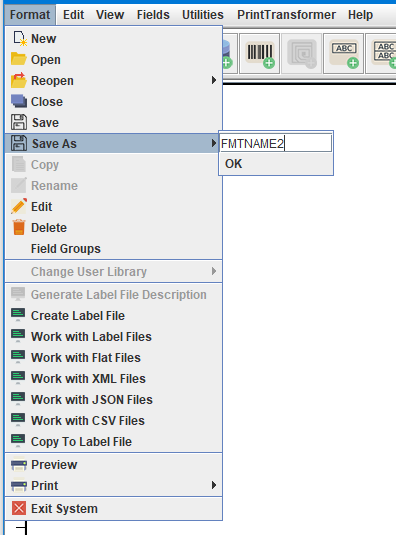Select the add single text field icon
Viewport: 396px width, 535px height.
pyautogui.click(x=343, y=54)
